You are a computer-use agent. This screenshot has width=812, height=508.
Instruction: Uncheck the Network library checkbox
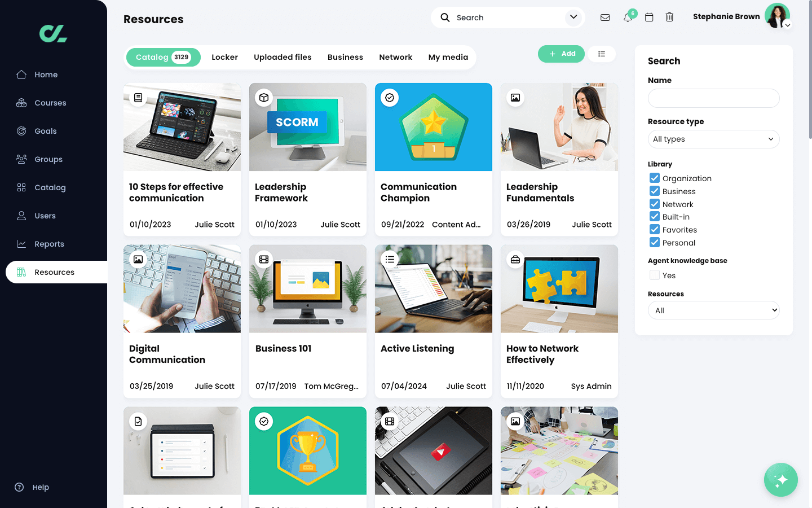point(655,204)
